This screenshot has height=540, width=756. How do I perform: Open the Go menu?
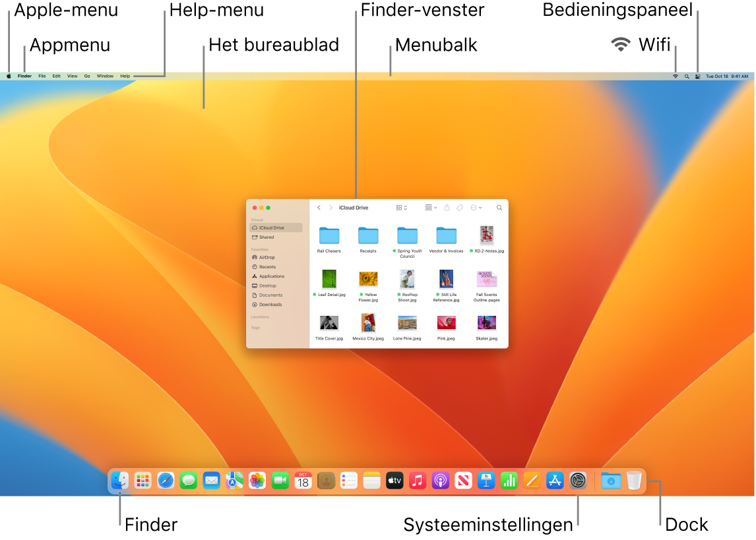86,76
